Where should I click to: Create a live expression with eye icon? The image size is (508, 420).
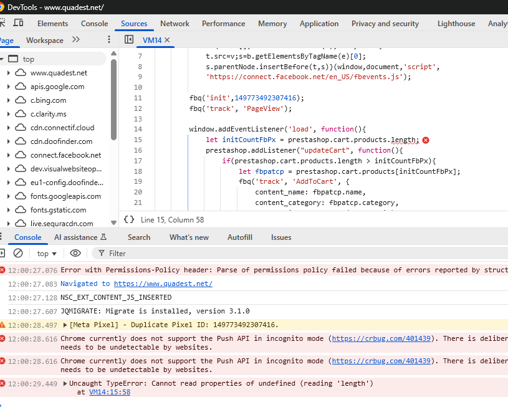tap(75, 253)
